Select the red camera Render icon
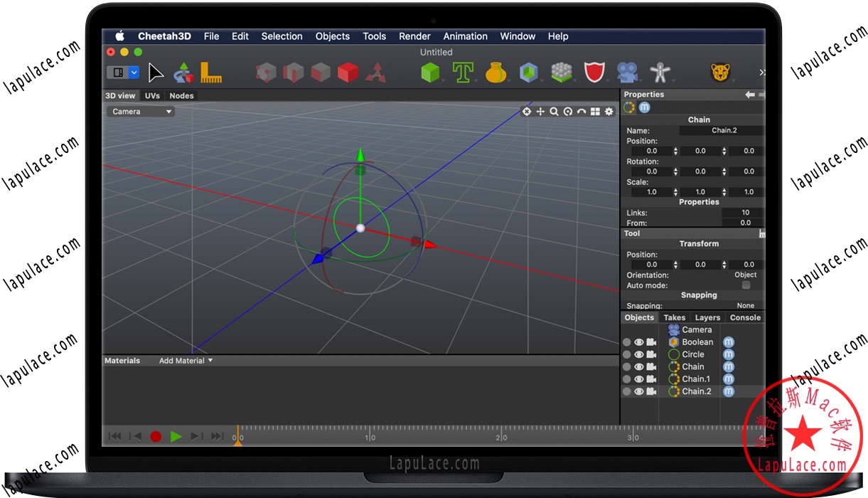This screenshot has width=868, height=498. (x=627, y=72)
